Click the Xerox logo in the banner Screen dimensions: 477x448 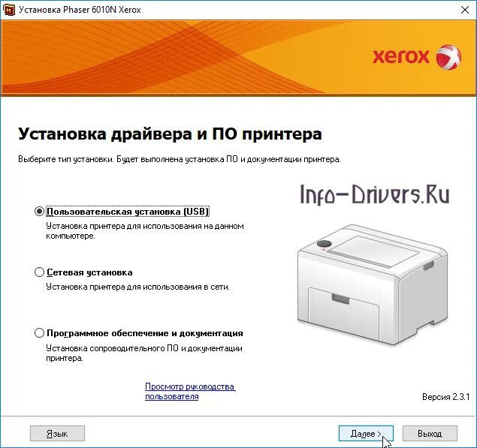(416, 57)
